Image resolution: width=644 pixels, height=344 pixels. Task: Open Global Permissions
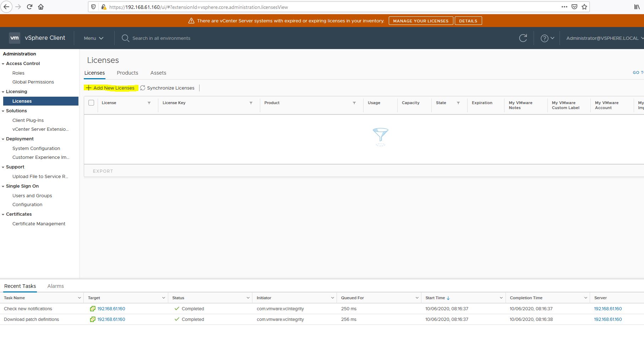(x=33, y=82)
